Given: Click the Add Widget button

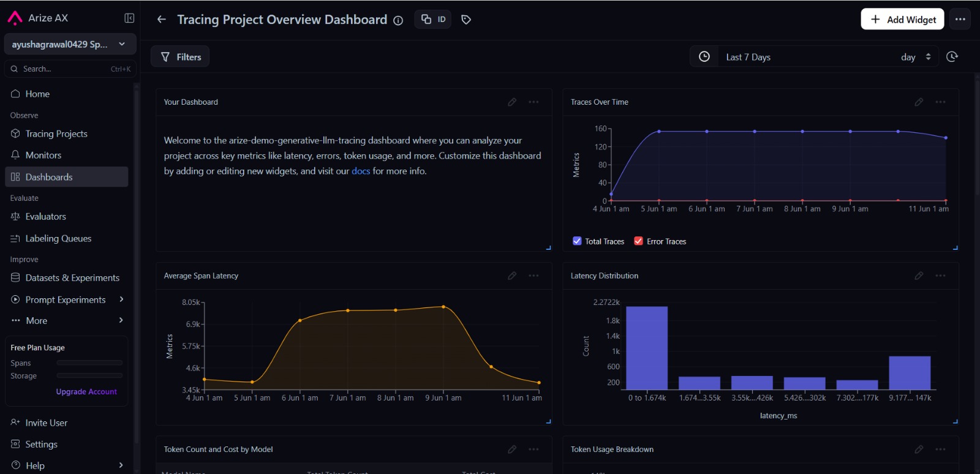Looking at the screenshot, I should (x=902, y=19).
